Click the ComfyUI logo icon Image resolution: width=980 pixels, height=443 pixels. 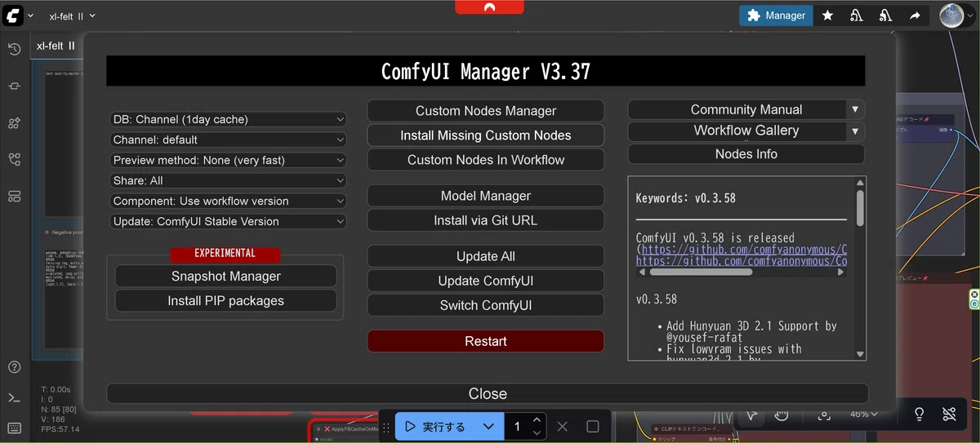point(14,16)
